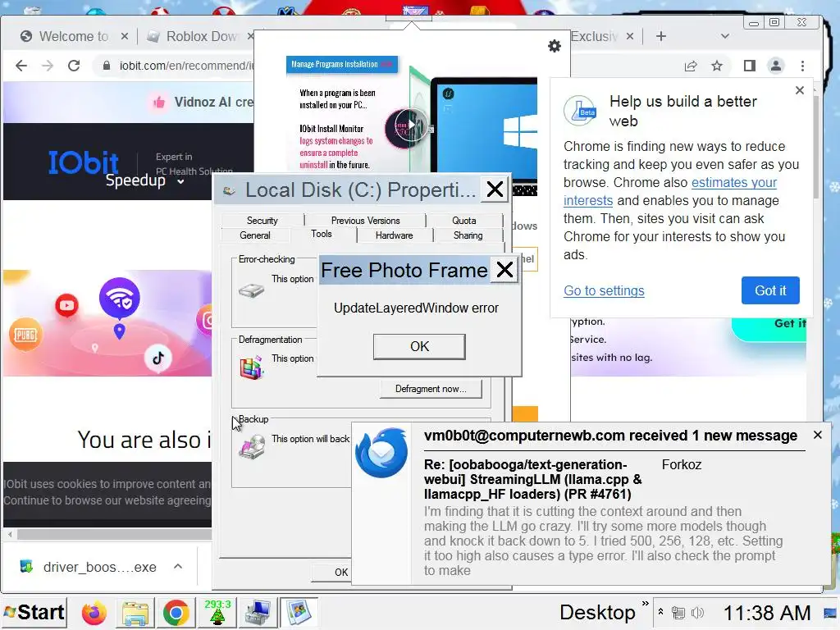The width and height of the screenshot is (840, 630).
Task: Click the backup drive icon
Action: click(x=252, y=447)
